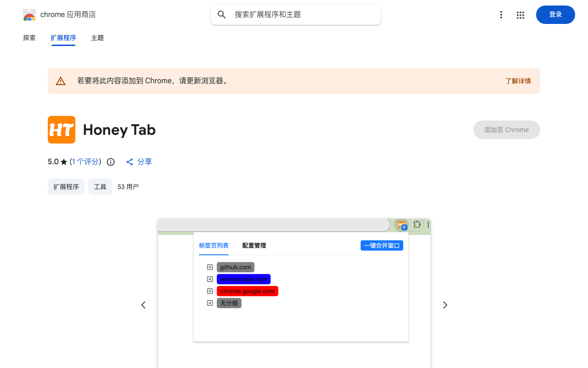Open the Google apps grid
Screen dimensions: 588x368
click(x=520, y=15)
